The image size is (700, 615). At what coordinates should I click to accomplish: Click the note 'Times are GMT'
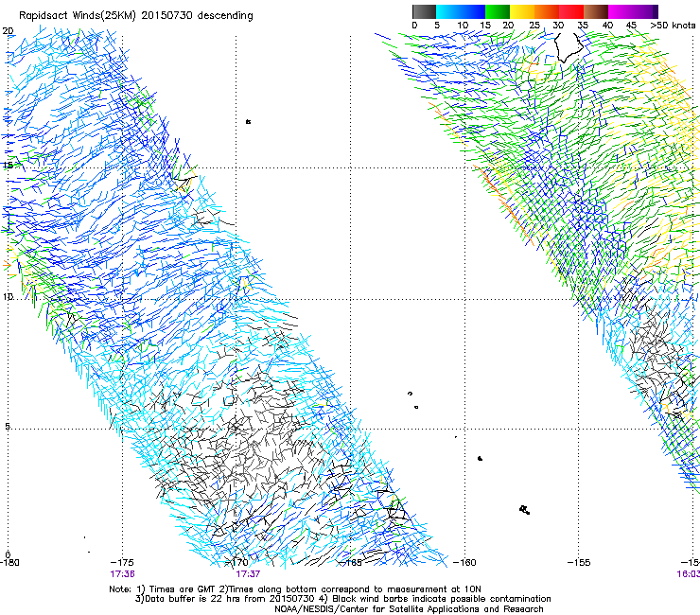[183, 589]
